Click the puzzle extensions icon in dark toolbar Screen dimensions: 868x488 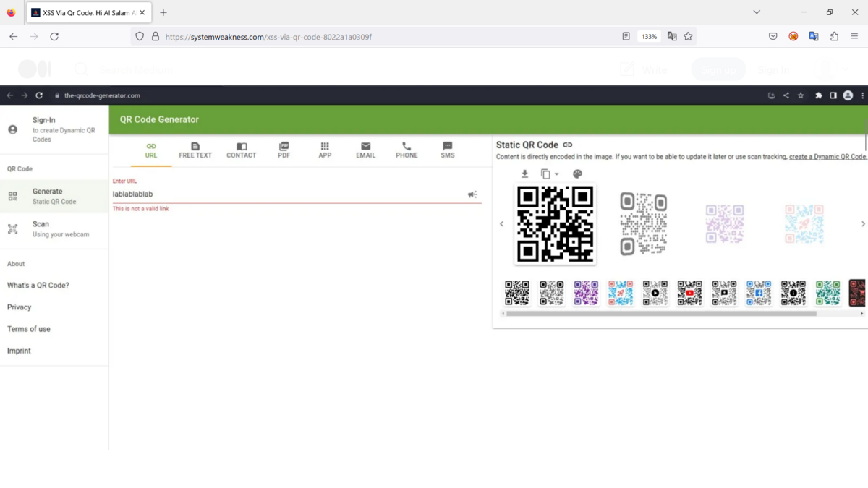819,95
